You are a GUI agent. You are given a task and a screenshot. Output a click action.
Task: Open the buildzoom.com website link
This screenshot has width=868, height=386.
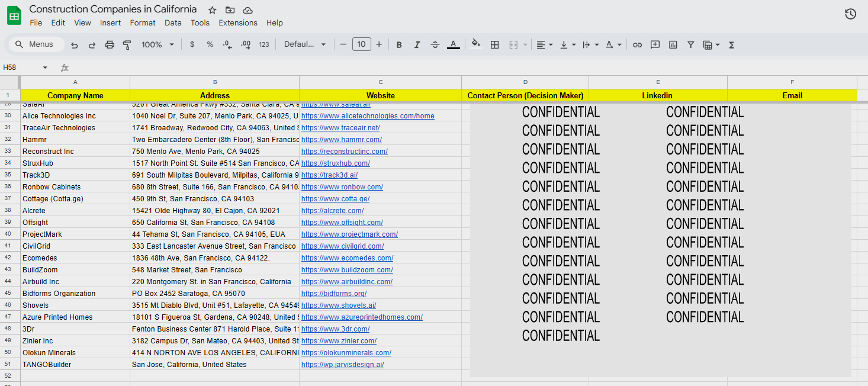347,270
